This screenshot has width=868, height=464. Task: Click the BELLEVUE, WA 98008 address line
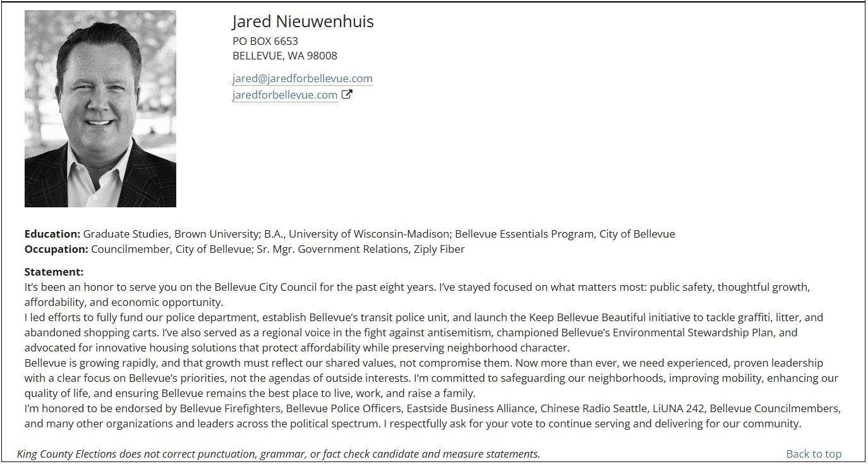284,56
